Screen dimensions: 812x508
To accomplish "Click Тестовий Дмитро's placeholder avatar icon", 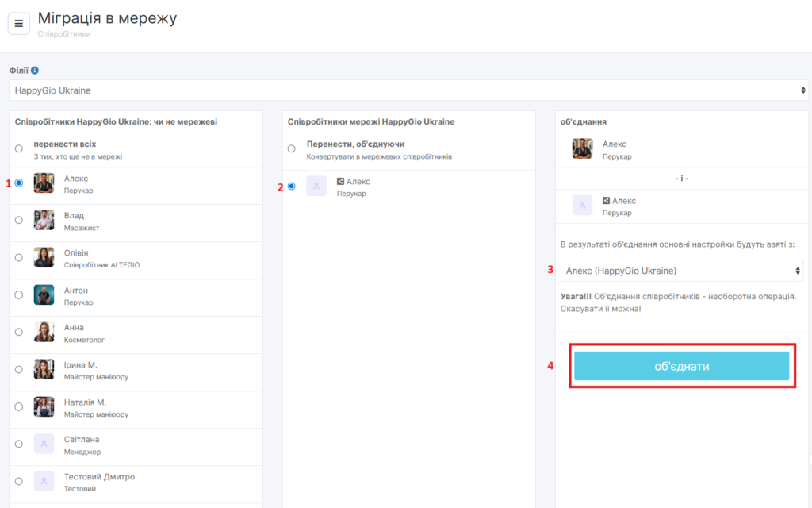I will 44,481.
